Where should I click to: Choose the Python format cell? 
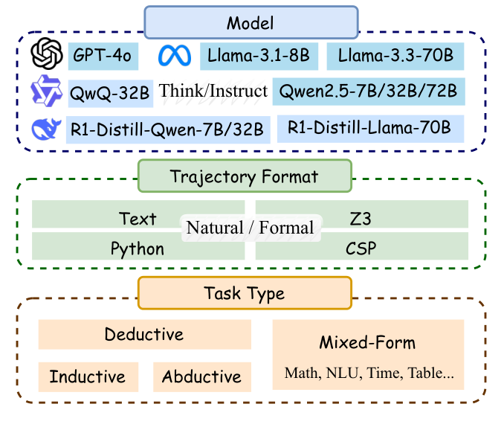[x=138, y=246]
